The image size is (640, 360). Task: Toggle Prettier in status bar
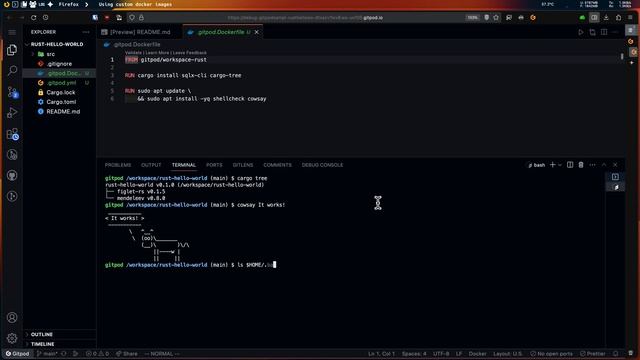pos(593,353)
